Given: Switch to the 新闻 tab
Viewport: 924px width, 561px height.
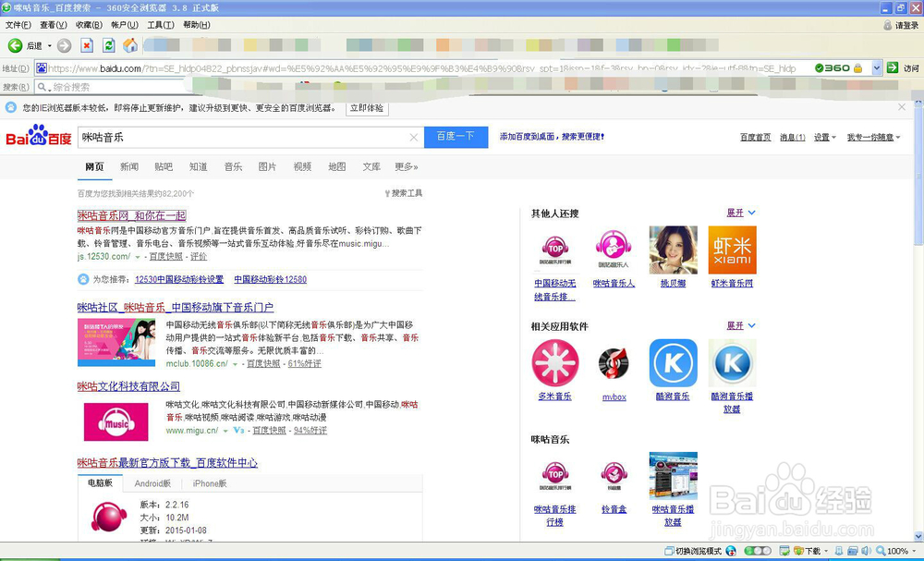Looking at the screenshot, I should [129, 166].
